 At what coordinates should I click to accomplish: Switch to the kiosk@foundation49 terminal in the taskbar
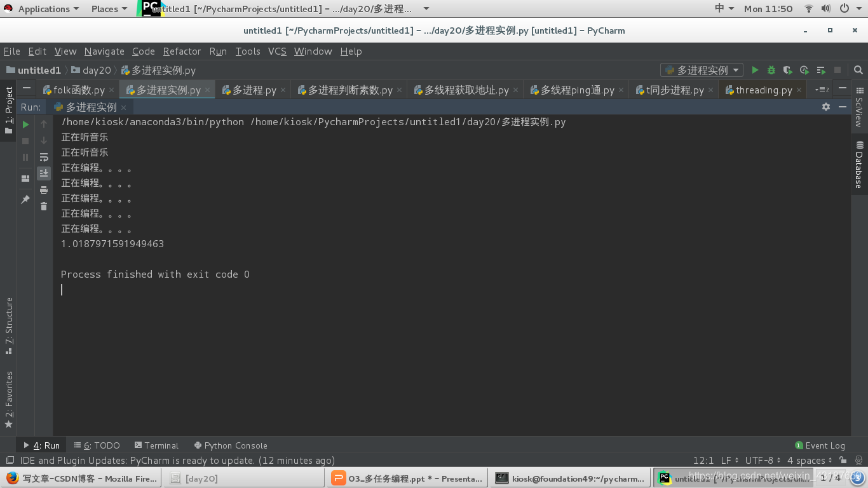click(570, 478)
